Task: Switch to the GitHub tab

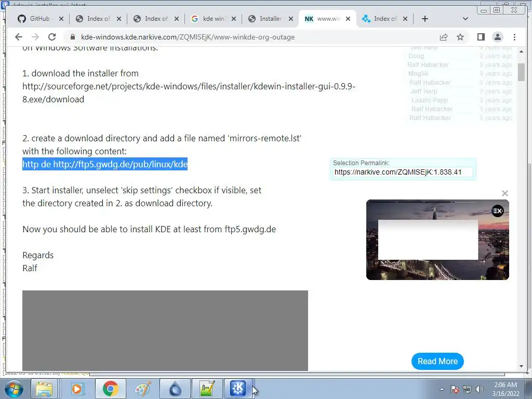Action: [x=39, y=19]
